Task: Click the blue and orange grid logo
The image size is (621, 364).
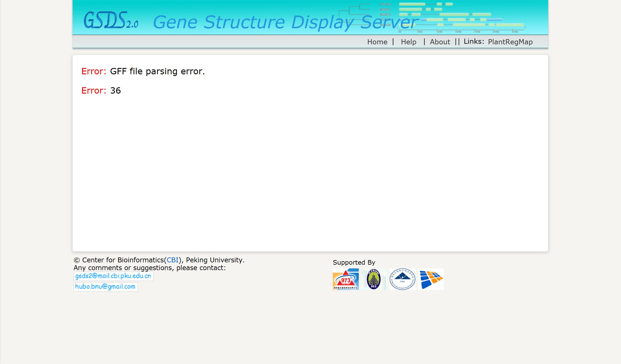Action: pyautogui.click(x=431, y=279)
